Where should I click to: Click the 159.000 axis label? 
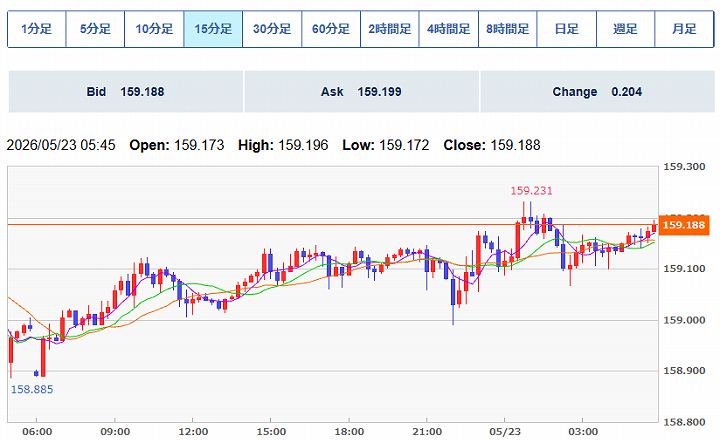click(x=684, y=320)
